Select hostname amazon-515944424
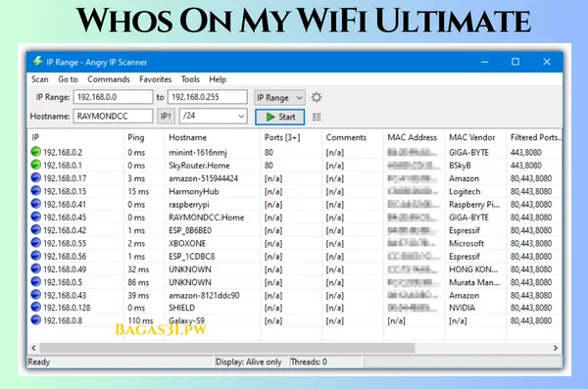 coord(203,178)
